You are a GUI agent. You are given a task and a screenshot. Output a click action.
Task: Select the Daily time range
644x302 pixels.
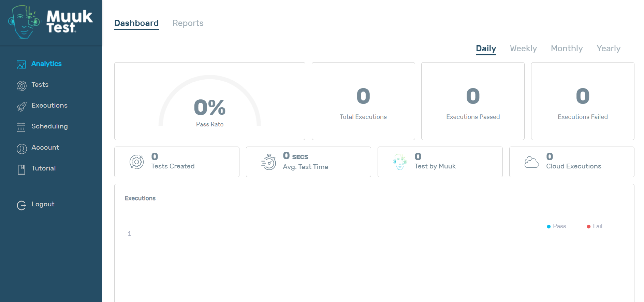[486, 49]
